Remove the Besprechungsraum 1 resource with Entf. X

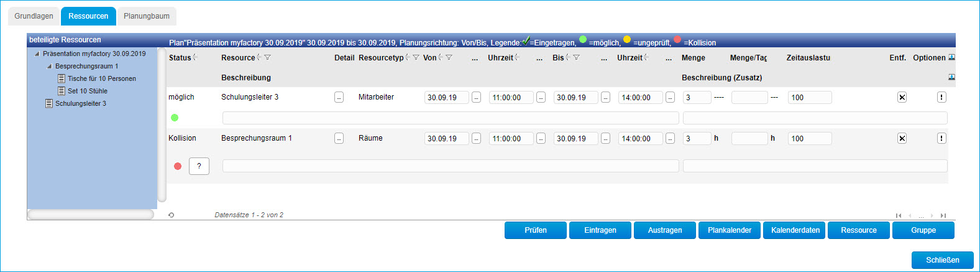(902, 138)
